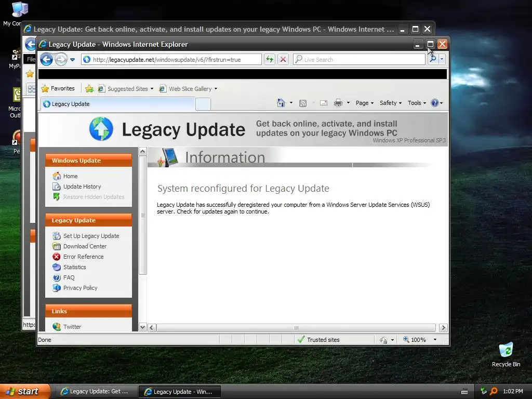Click the Print icon

[x=338, y=103]
